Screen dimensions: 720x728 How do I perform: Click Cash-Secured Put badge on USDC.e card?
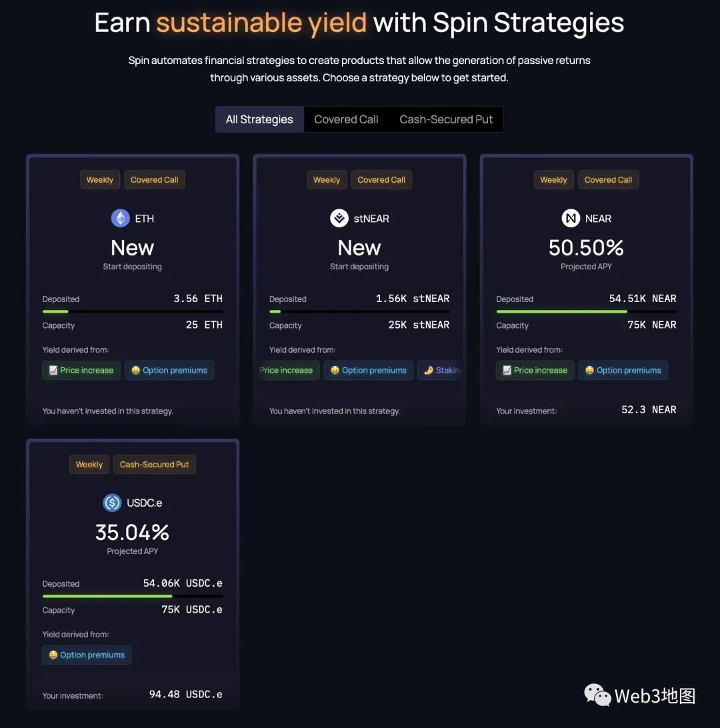[155, 465]
